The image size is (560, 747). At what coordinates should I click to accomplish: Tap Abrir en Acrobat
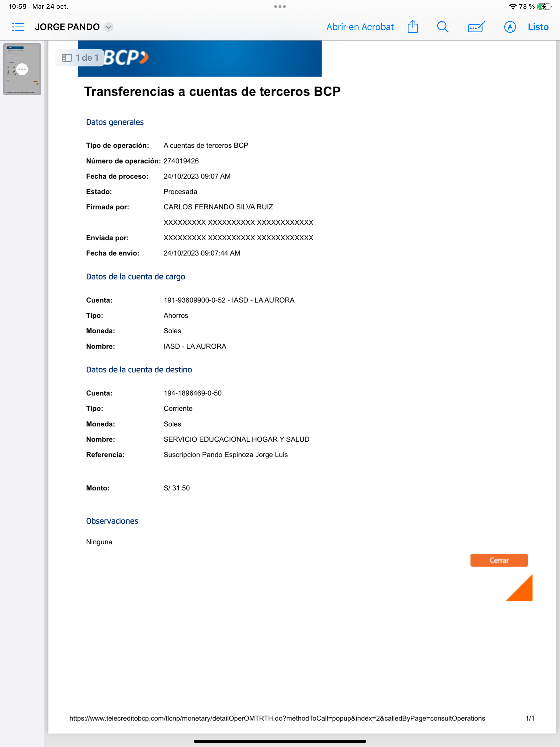[360, 27]
